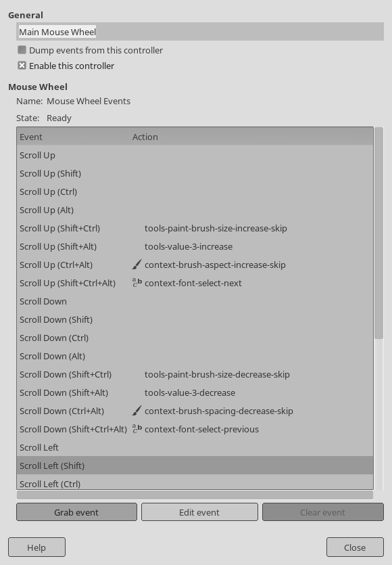Image resolution: width=392 pixels, height=565 pixels.
Task: Sort list by the Event column header
Action: coord(73,137)
